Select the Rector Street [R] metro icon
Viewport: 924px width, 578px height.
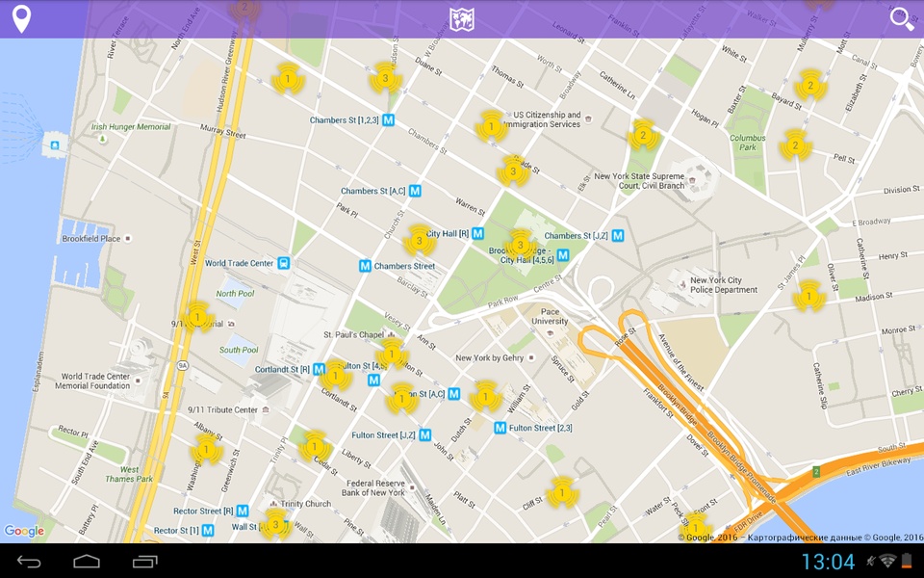[x=243, y=511]
